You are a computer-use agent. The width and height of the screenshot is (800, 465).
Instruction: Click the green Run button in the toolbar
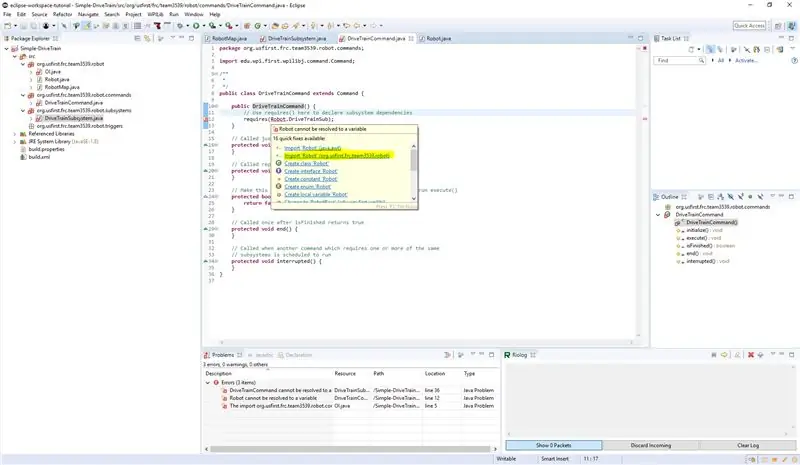[x=196, y=26]
